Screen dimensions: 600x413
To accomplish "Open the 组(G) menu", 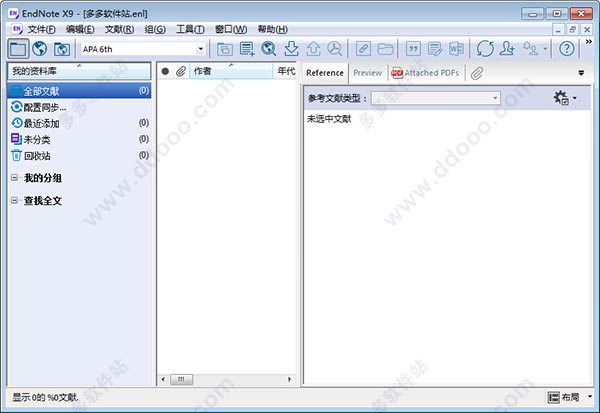I will [x=155, y=29].
